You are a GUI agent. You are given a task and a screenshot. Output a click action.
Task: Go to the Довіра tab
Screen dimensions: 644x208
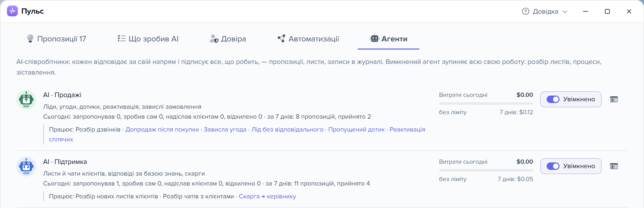[228, 39]
